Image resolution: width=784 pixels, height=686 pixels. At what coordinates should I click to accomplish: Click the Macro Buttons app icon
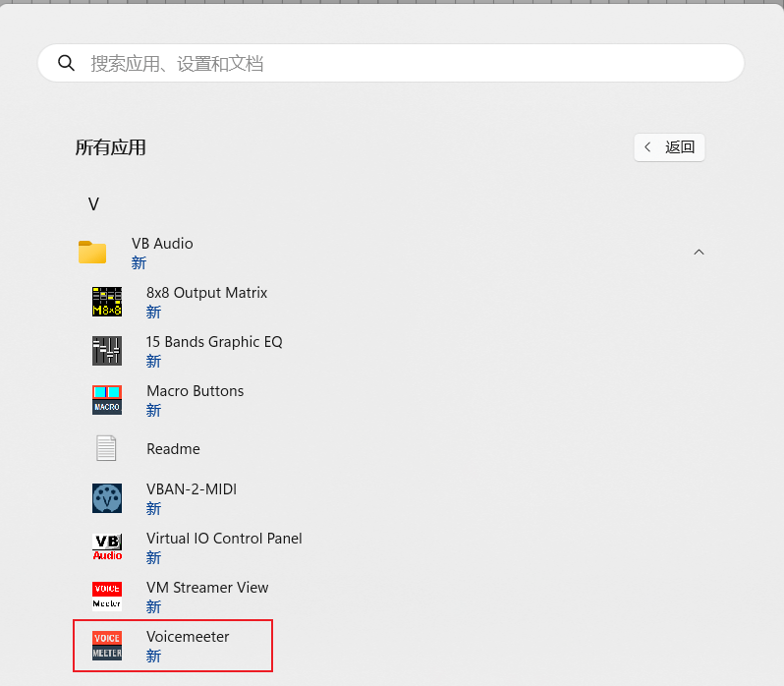click(106, 400)
